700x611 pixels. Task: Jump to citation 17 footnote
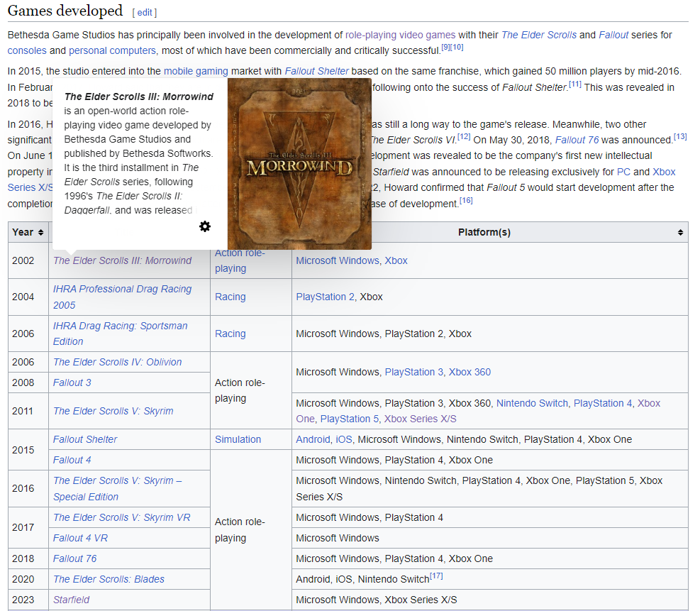(x=436, y=576)
